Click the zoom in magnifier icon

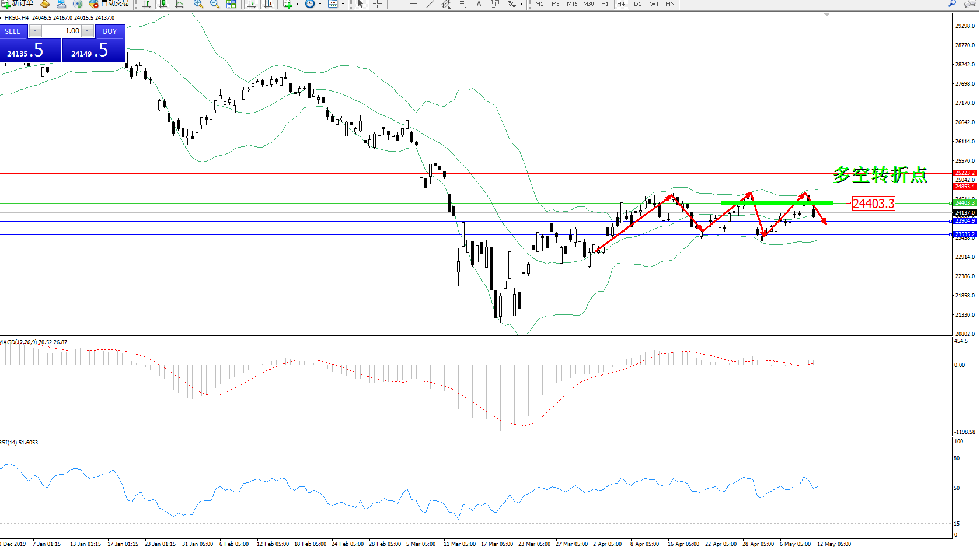[x=198, y=4]
